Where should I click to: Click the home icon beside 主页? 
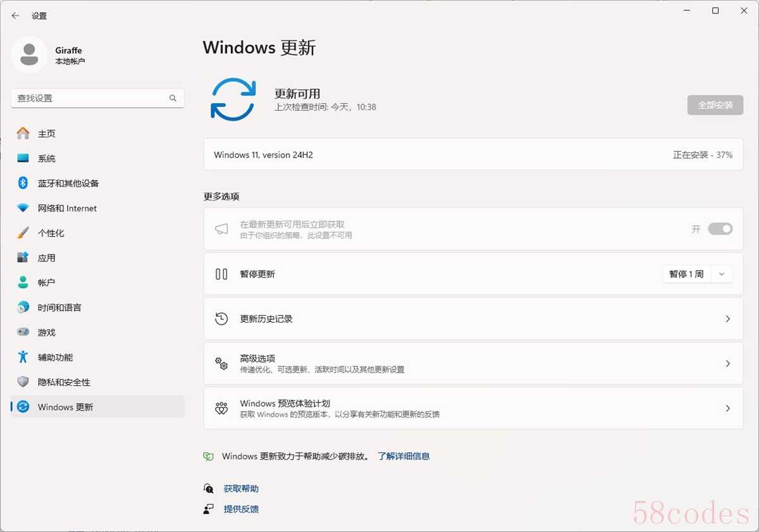[23, 133]
